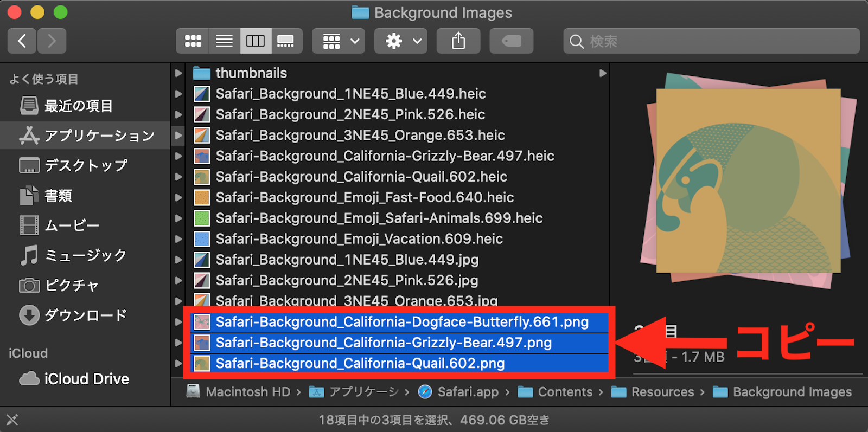
Task: Expand the row arrow beside Safari-Background_Emoji_Fast-Food.640.heic
Action: pos(178,197)
